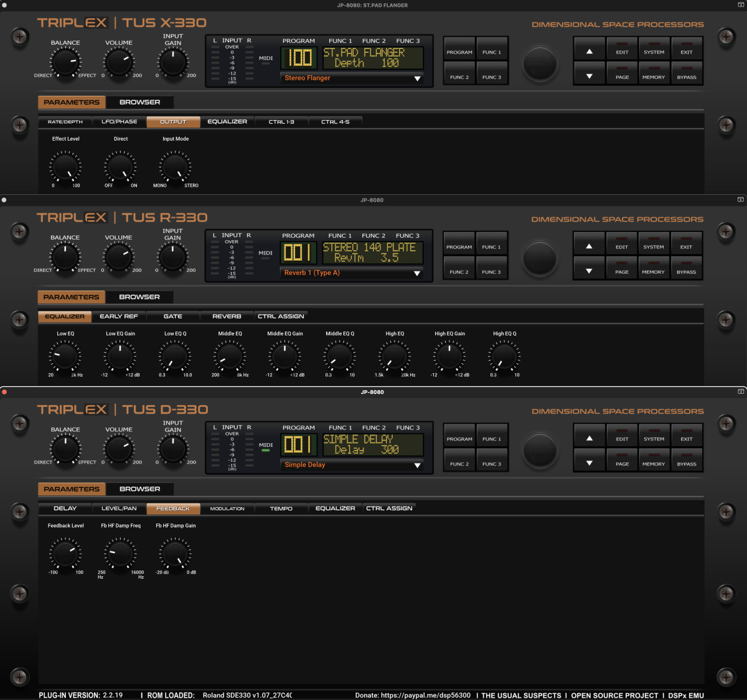Screen dimensions: 747x700
Task: Click the BALANCE knob on X-330
Action: click(x=65, y=62)
